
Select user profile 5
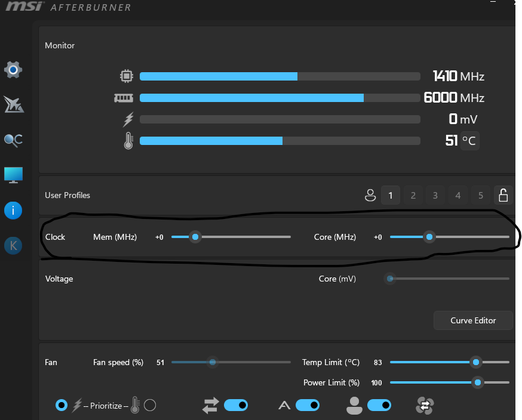pos(481,195)
